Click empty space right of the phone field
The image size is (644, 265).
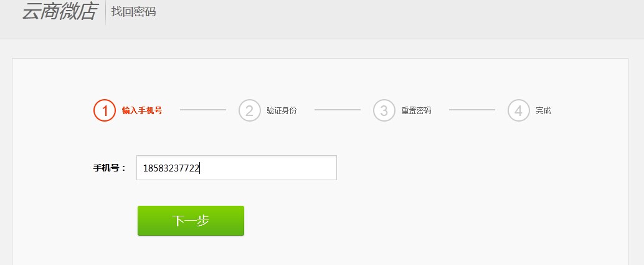pyautogui.click(x=472, y=168)
